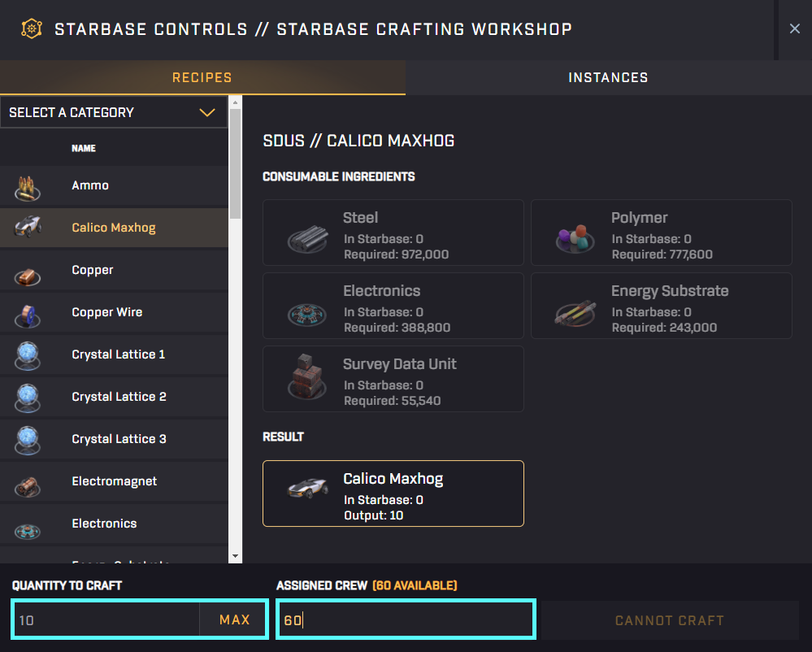Image resolution: width=812 pixels, height=652 pixels.
Task: Click the Quantity to Craft input field
Action: pos(106,620)
